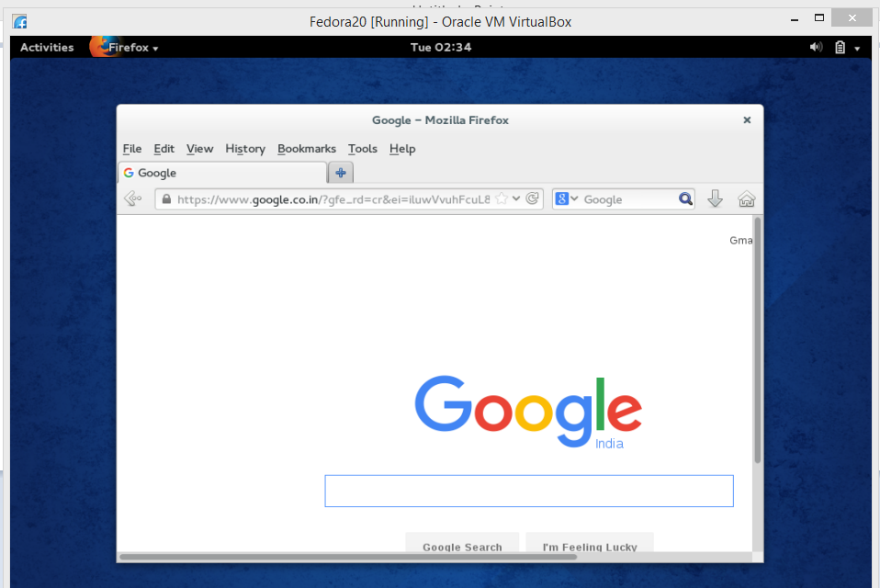The width and height of the screenshot is (880, 588).
Task: Open the File menu
Action: pyautogui.click(x=132, y=149)
